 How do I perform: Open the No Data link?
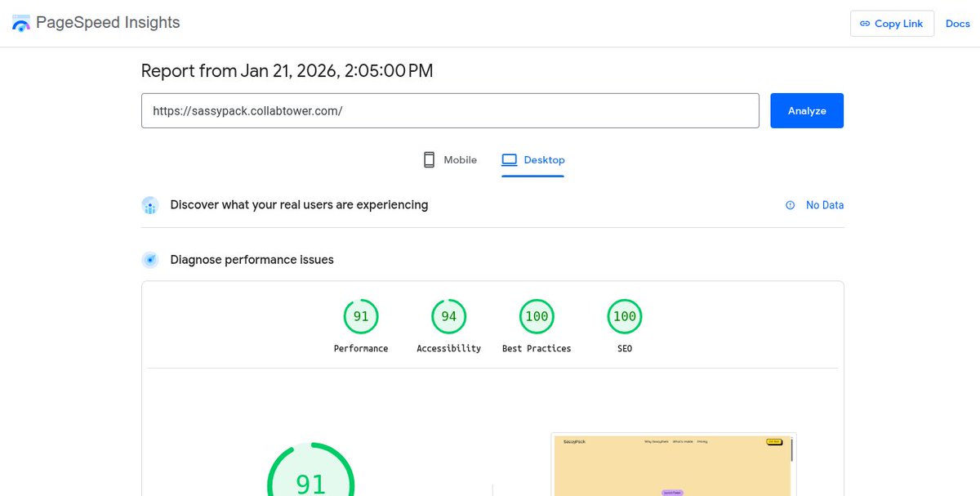tap(825, 205)
